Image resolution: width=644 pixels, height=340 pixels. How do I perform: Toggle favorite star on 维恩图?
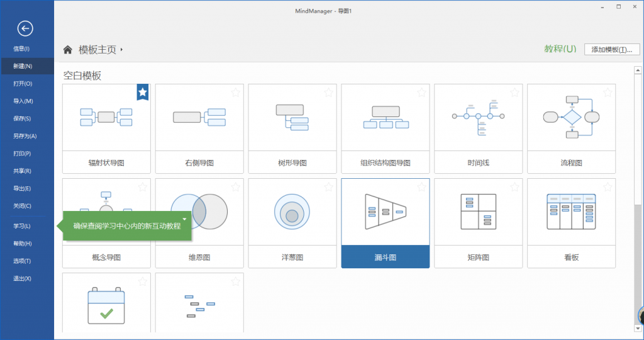[x=236, y=187]
